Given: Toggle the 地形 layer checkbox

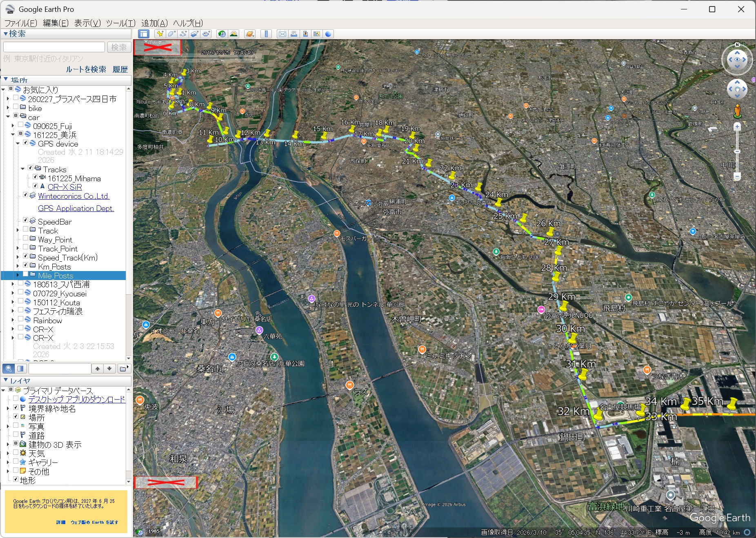Looking at the screenshot, I should coord(16,479).
